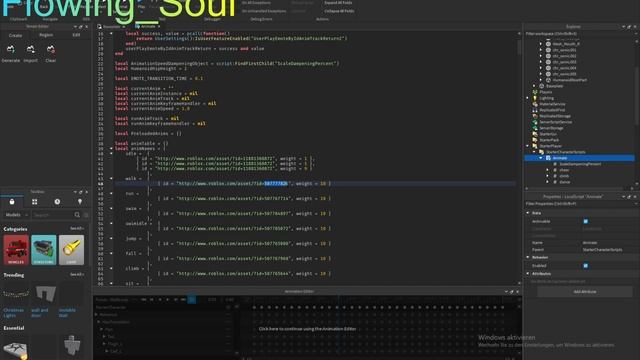This screenshot has width=640, height=360.
Task: Click the Toolbox search magnifier icon
Action: point(77,215)
